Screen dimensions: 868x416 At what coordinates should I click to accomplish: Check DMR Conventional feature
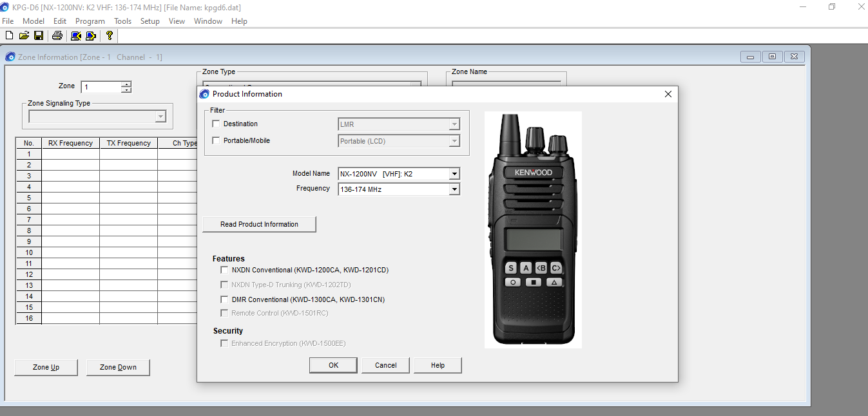click(x=224, y=299)
